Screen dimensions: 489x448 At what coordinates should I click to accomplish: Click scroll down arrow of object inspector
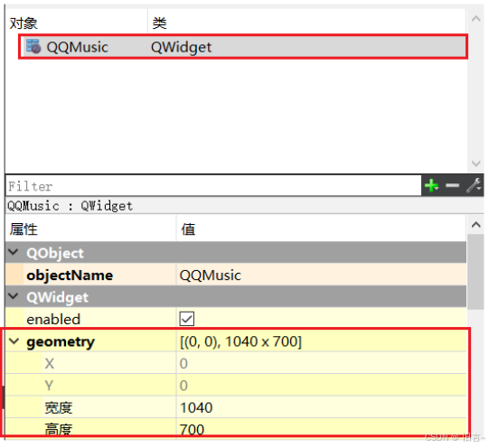(475, 163)
